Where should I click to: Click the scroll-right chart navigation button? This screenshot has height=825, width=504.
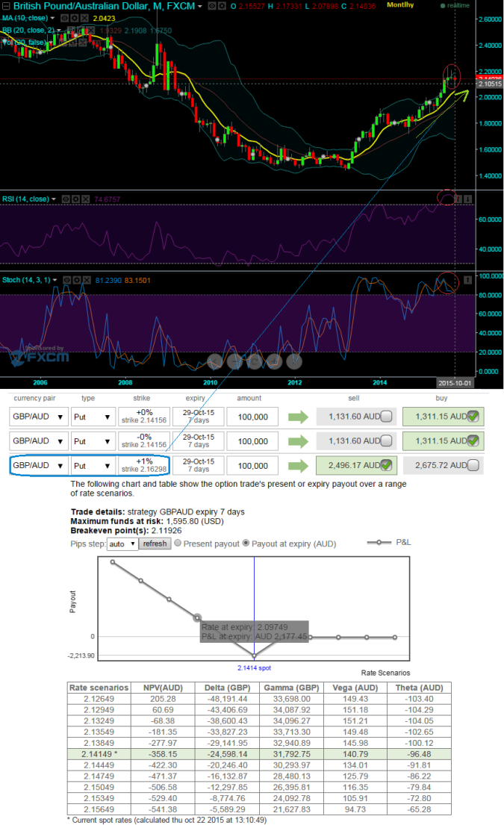click(294, 361)
